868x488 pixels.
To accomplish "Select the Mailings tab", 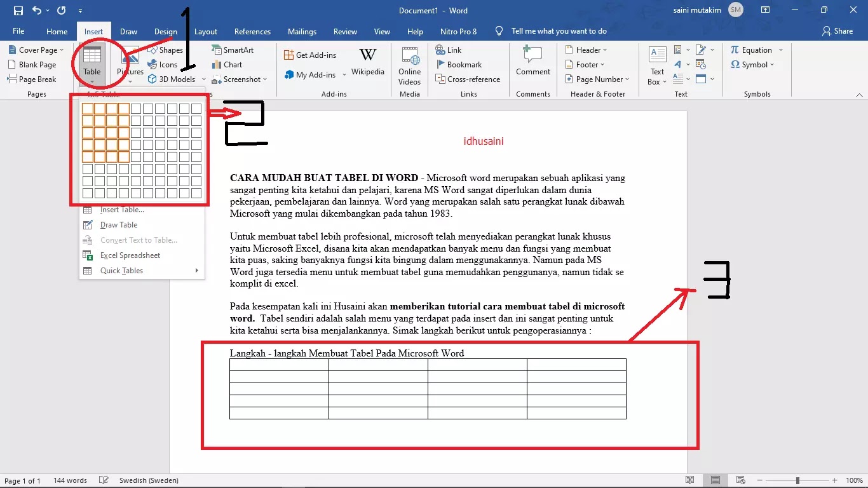I will pos(302,31).
